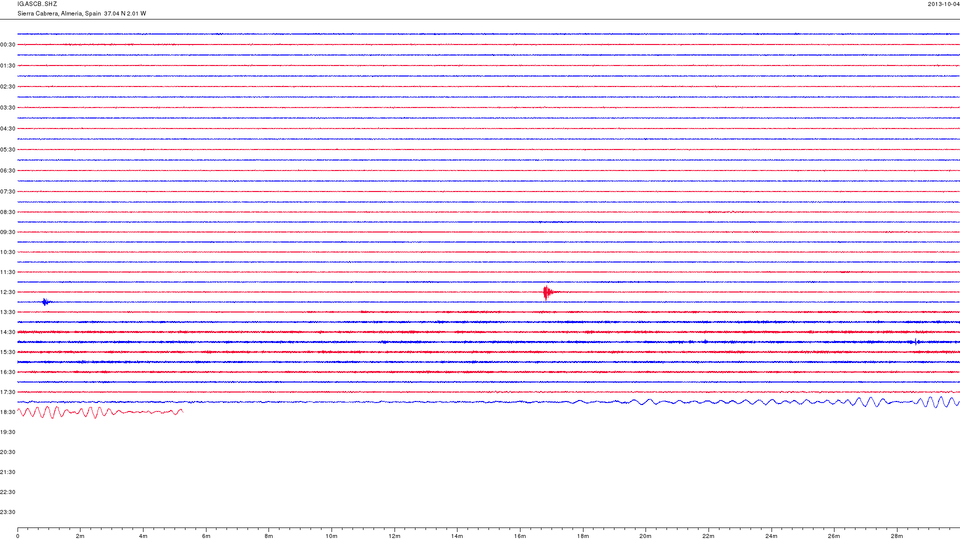Click the 18m tick label on time axis
This screenshot has height=540, width=960.
pyautogui.click(x=582, y=536)
